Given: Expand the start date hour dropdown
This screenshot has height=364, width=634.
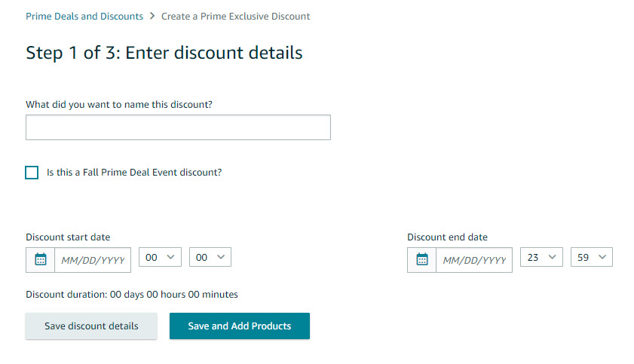Looking at the screenshot, I should [161, 257].
